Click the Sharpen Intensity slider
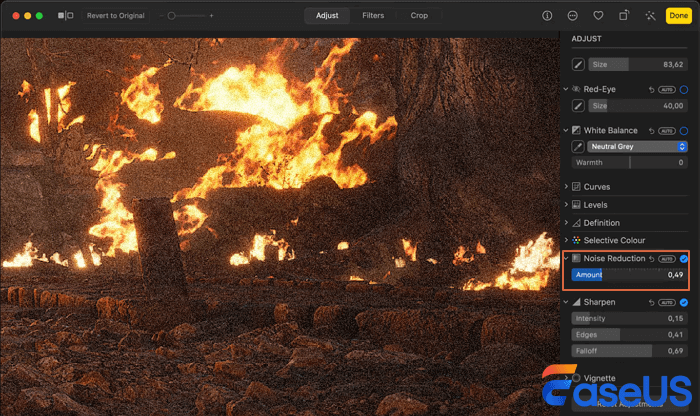Screen dimensions: 700x416 point(629,319)
